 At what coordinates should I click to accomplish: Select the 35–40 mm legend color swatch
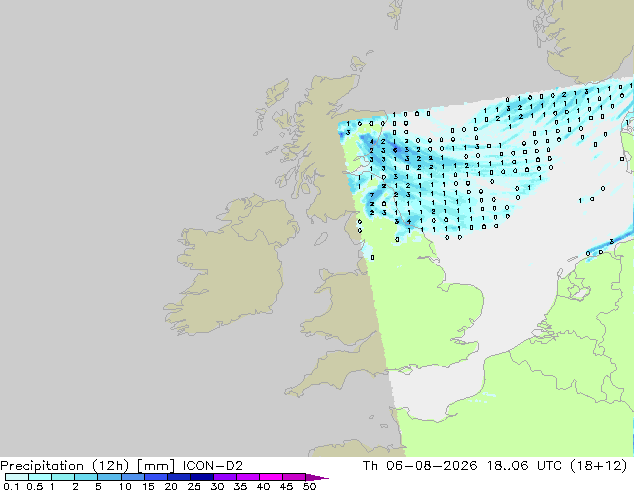point(247,477)
